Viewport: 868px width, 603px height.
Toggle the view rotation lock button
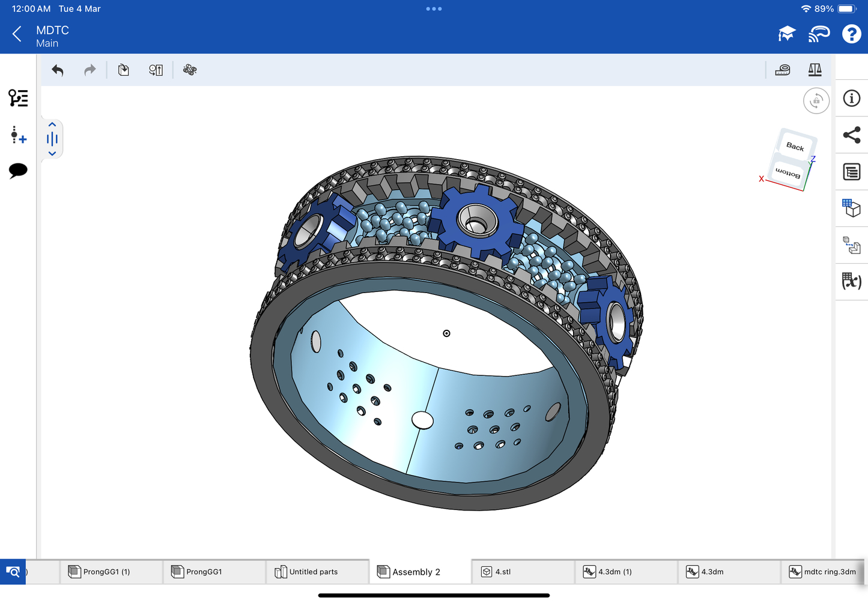[x=816, y=101]
